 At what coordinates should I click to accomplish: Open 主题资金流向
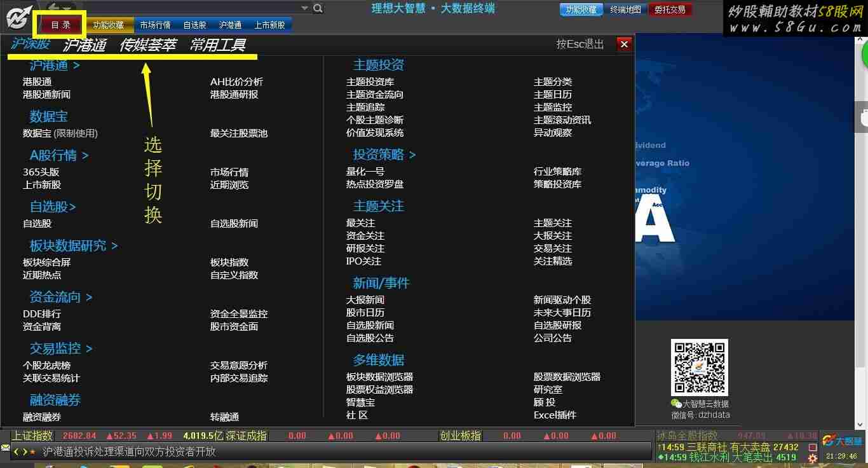(x=375, y=94)
